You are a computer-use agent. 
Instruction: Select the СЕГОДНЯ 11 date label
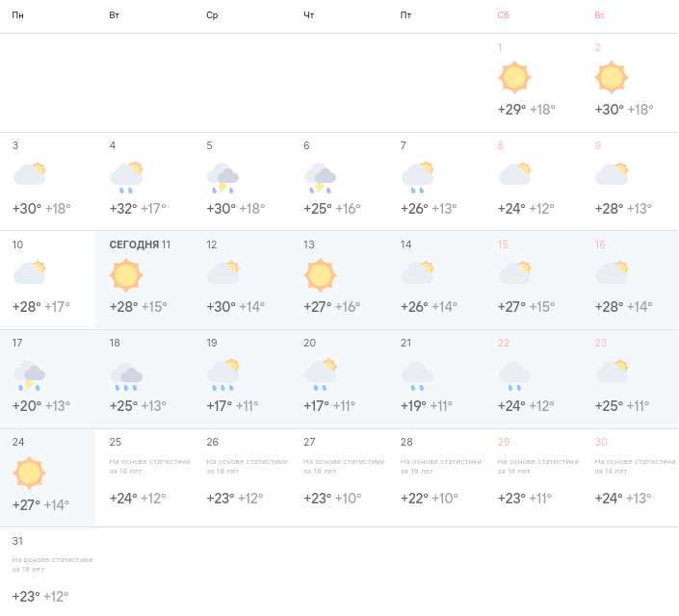coord(140,245)
